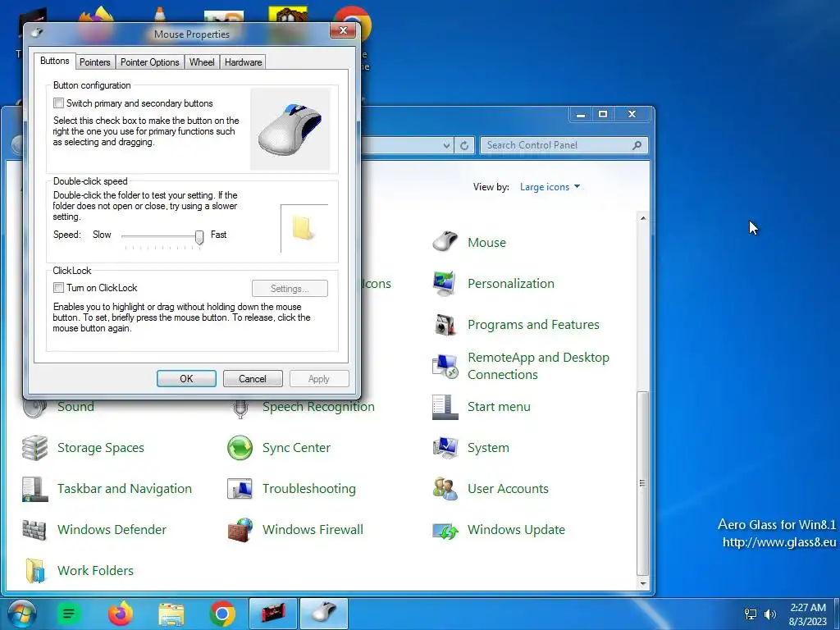
Task: Switch to the Pointers tab
Action: 95,62
